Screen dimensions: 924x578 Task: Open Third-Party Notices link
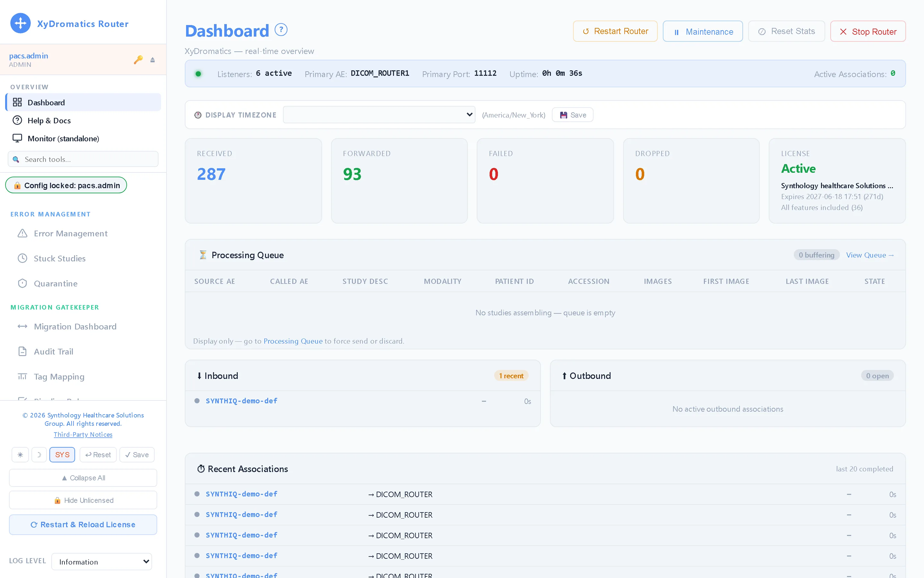click(x=83, y=434)
